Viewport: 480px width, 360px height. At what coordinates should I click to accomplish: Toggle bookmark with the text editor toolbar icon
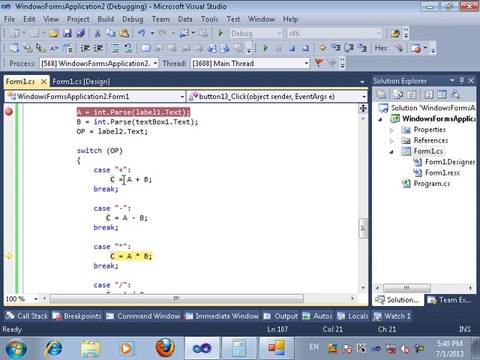click(146, 48)
